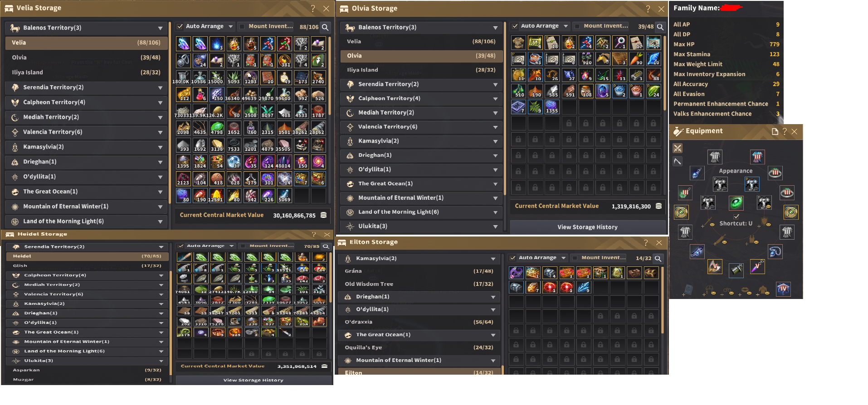Open Auto Arrange dropdown in Elton Storage
The height and width of the screenshot is (405, 868).
(564, 258)
